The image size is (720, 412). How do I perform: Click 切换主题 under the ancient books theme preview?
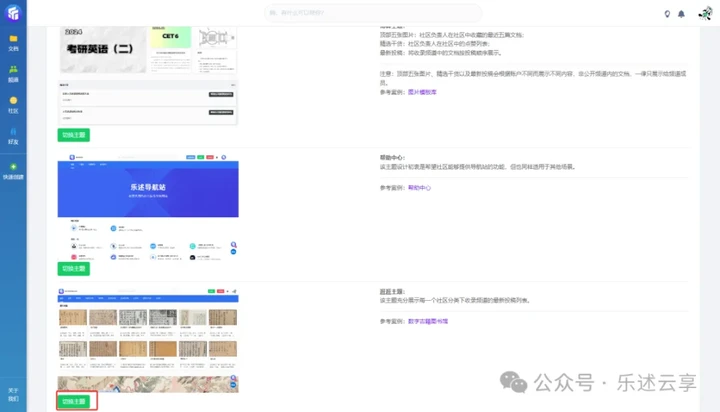click(x=73, y=401)
